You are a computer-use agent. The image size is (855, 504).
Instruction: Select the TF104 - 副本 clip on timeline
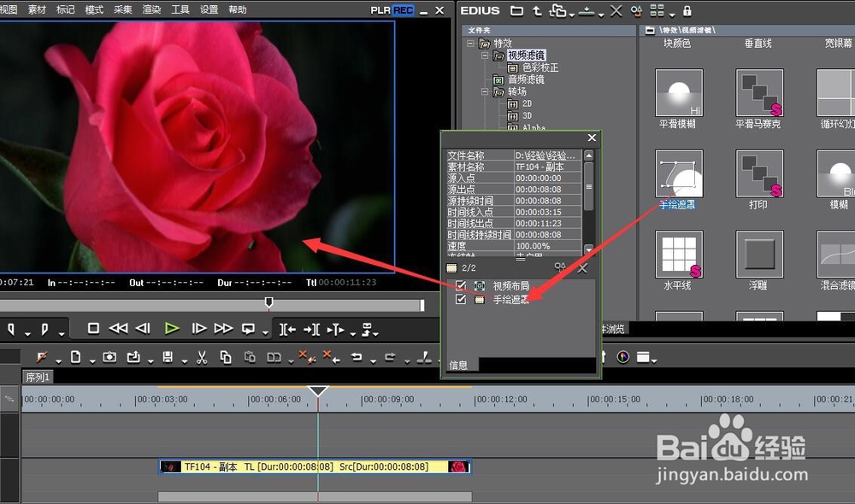point(315,467)
